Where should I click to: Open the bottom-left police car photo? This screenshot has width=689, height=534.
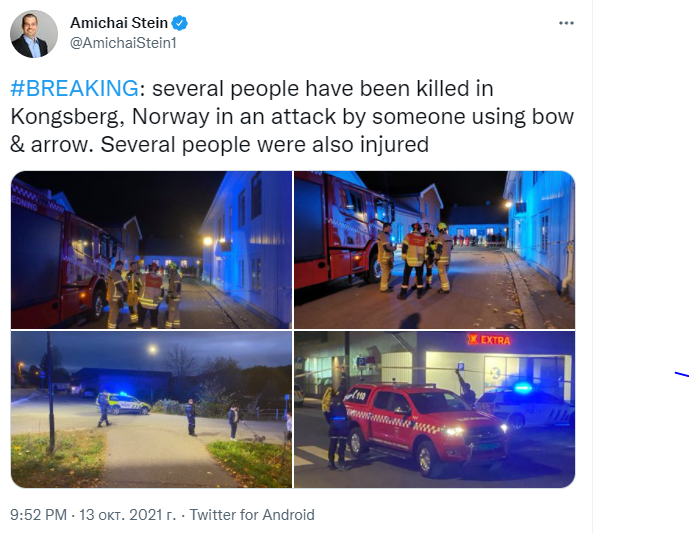pos(150,410)
